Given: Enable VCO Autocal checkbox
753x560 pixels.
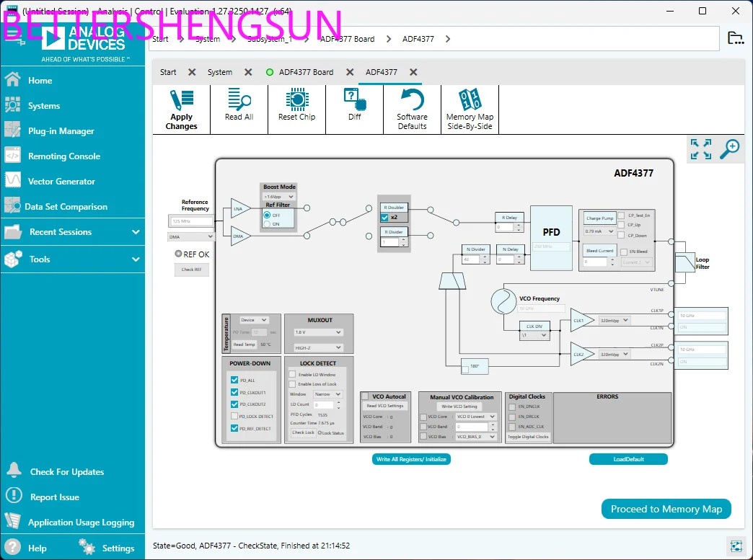Looking at the screenshot, I should pyautogui.click(x=366, y=396).
